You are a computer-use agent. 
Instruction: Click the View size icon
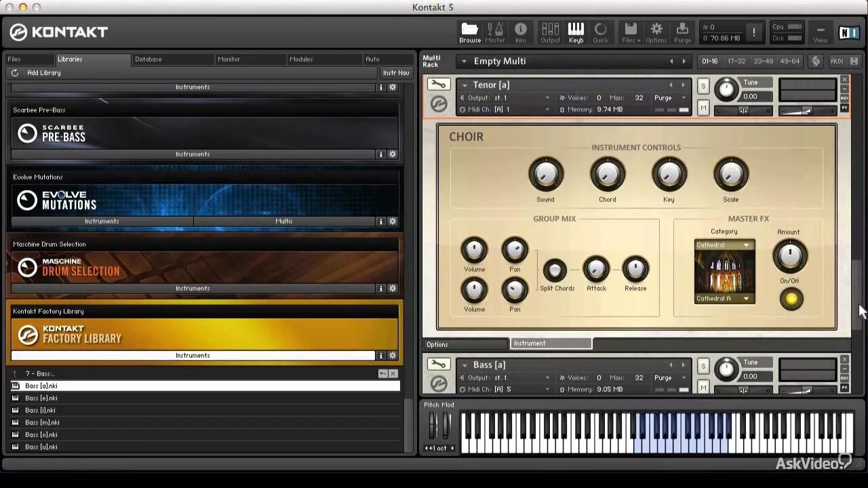point(821,32)
